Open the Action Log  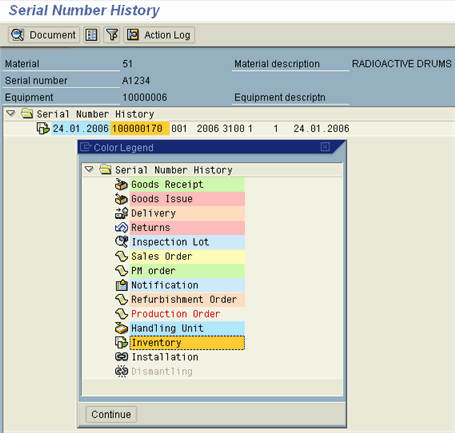pyautogui.click(x=159, y=35)
